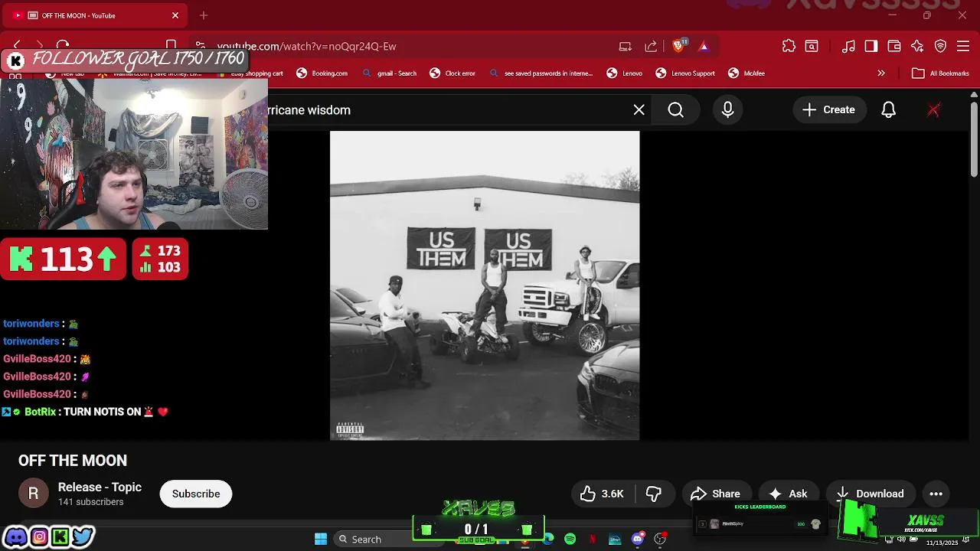This screenshot has height=551, width=980.
Task: Start YouTube voice search microphone
Action: click(728, 110)
